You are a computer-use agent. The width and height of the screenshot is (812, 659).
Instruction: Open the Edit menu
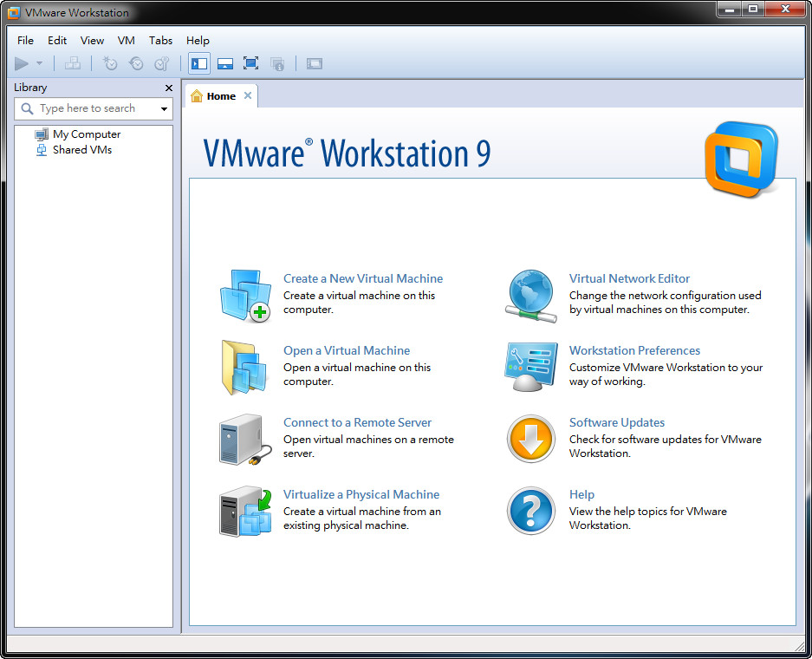click(57, 41)
